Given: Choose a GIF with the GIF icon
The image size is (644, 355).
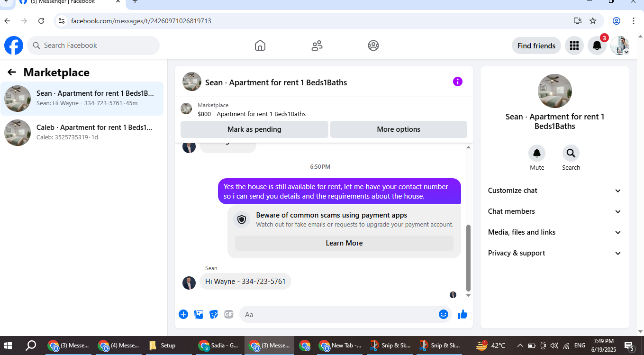Looking at the screenshot, I should (229, 314).
